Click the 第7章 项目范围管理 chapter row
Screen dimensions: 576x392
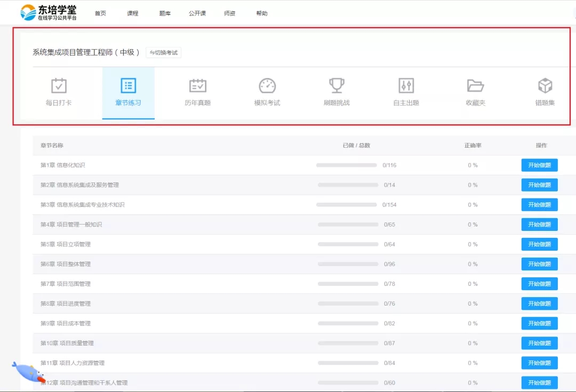tap(66, 284)
